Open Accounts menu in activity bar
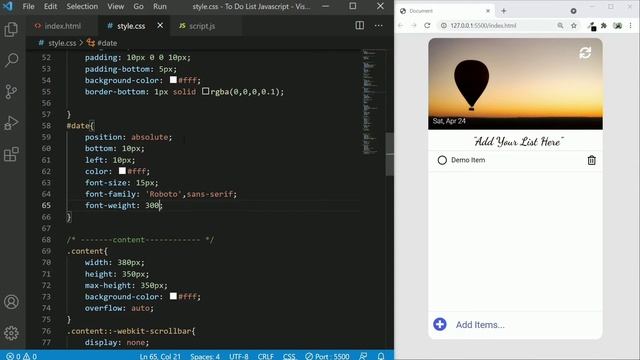The width and height of the screenshot is (640, 360). (11, 302)
